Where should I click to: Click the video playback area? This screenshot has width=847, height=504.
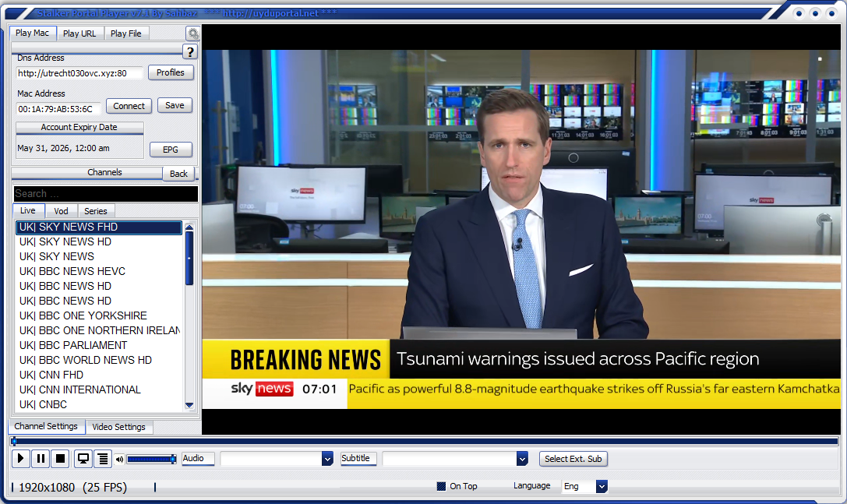[521, 229]
